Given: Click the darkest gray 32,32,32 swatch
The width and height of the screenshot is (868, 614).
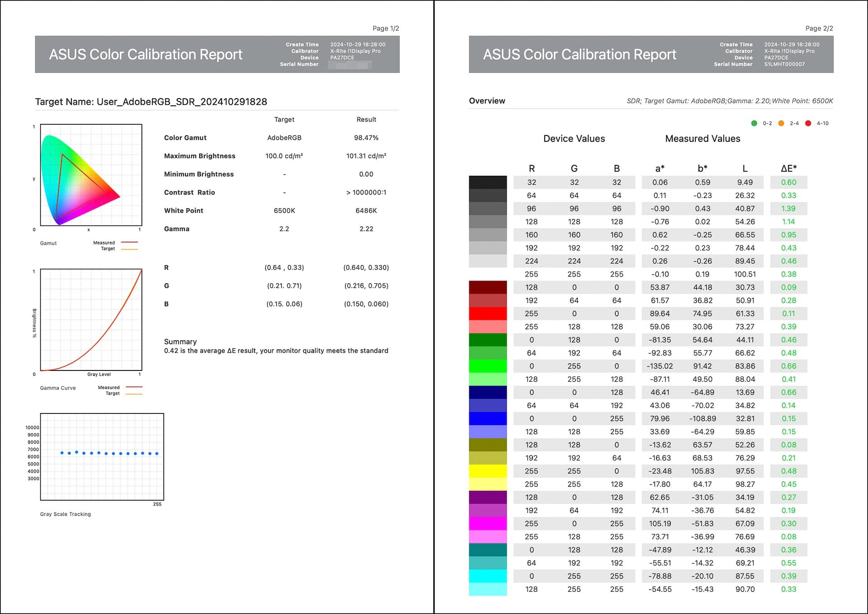Looking at the screenshot, I should coord(487,182).
